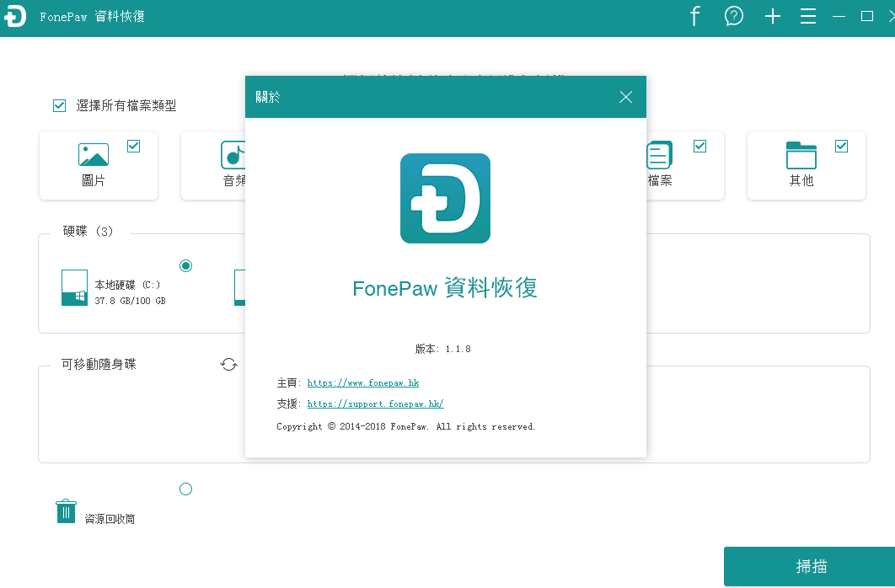Open the https://www.fonepaw.hk homepage link
This screenshot has width=895, height=588.
(363, 382)
